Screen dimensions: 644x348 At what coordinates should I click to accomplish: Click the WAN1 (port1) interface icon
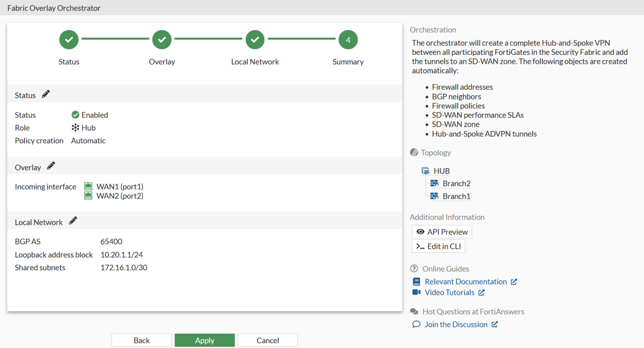tap(88, 187)
